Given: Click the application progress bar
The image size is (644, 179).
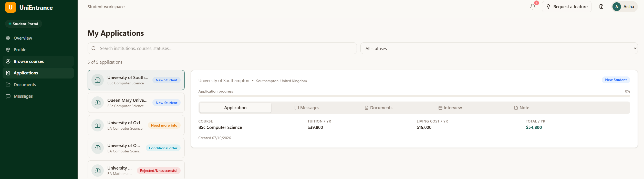Looking at the screenshot, I should click(414, 96).
